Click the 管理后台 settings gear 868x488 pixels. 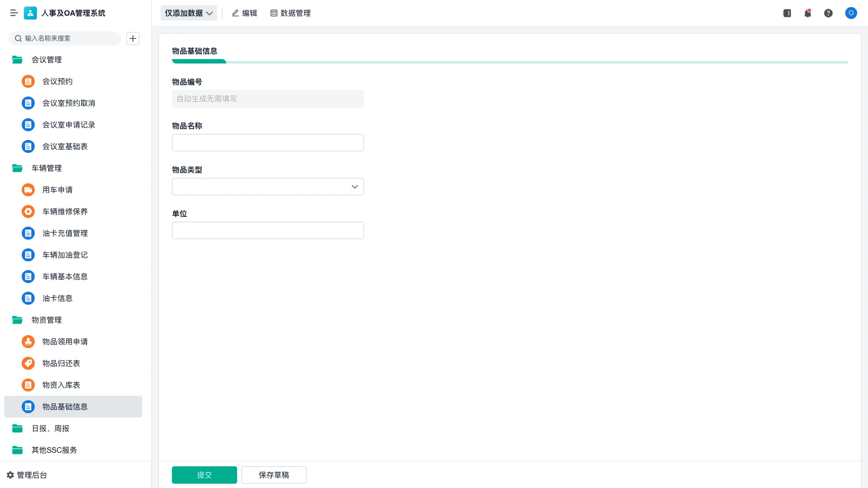click(10, 475)
